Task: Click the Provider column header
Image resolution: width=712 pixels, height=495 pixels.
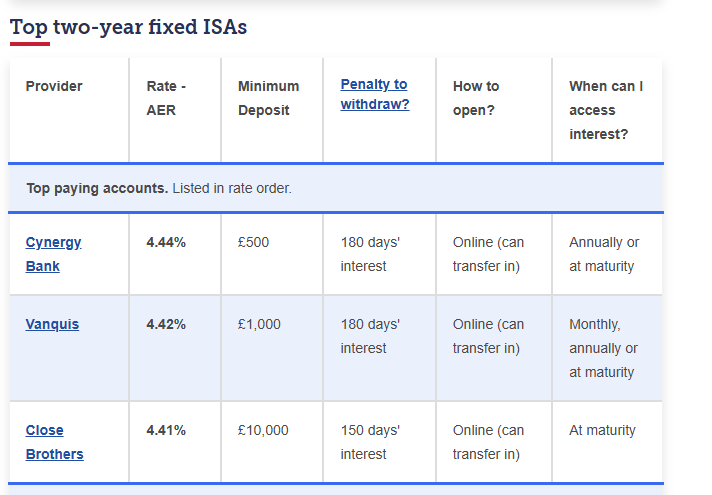Action: (54, 86)
